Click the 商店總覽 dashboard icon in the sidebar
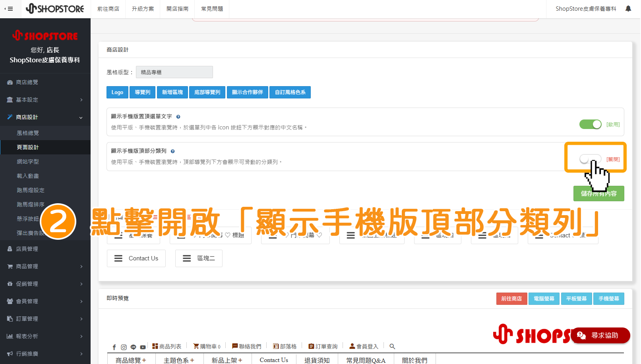Image resolution: width=641 pixels, height=364 pixels. point(10,82)
